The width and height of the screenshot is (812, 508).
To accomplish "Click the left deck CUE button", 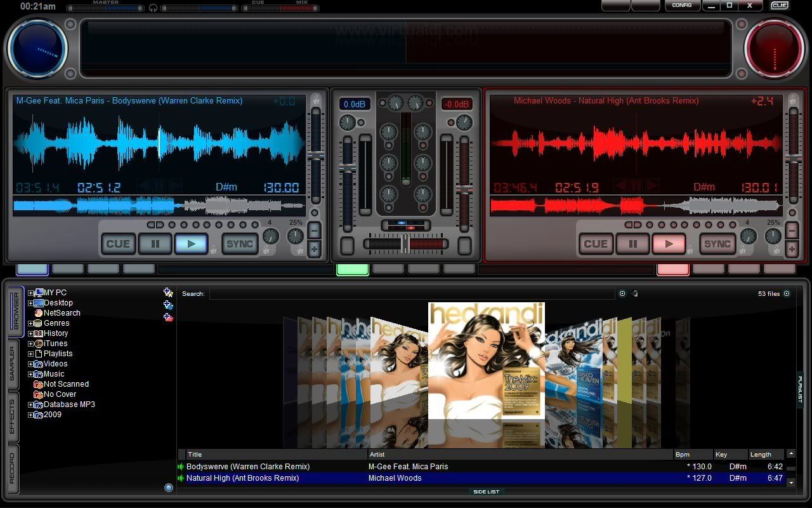I will (x=118, y=244).
